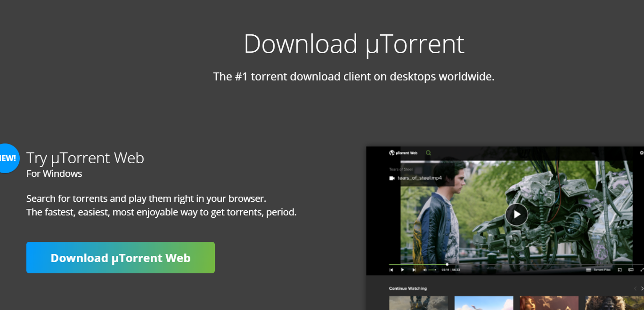Click the Download µTorrent Web button
This screenshot has height=310, width=644.
(121, 257)
